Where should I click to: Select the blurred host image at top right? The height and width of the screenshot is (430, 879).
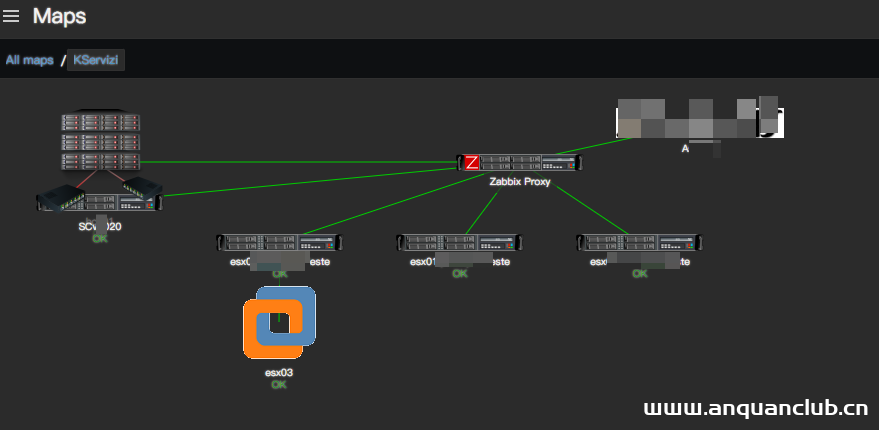click(698, 117)
